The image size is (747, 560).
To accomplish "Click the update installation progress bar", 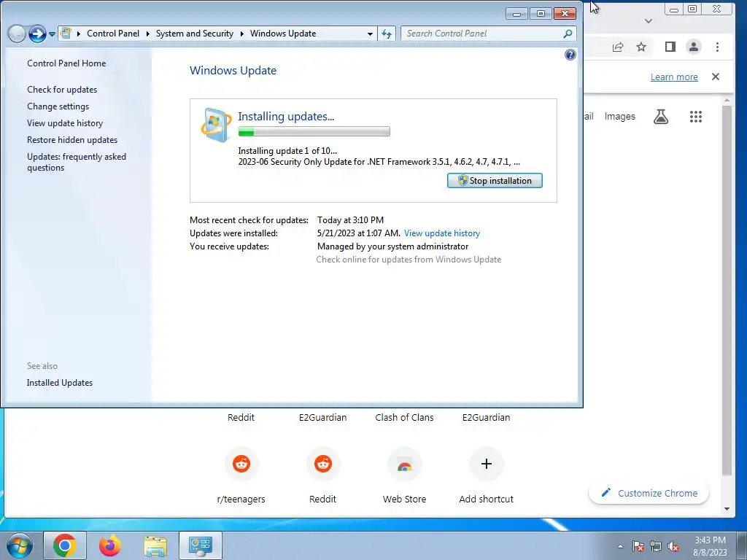I will 314,131.
